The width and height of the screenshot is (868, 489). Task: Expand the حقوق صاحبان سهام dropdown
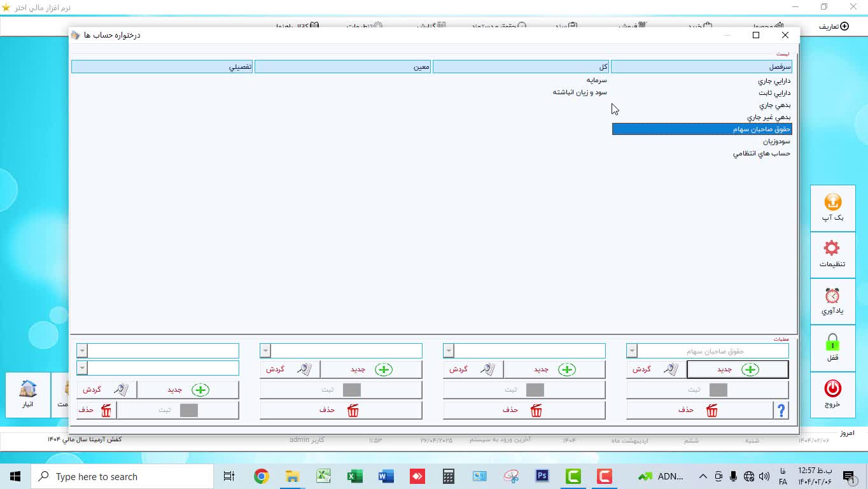click(632, 351)
